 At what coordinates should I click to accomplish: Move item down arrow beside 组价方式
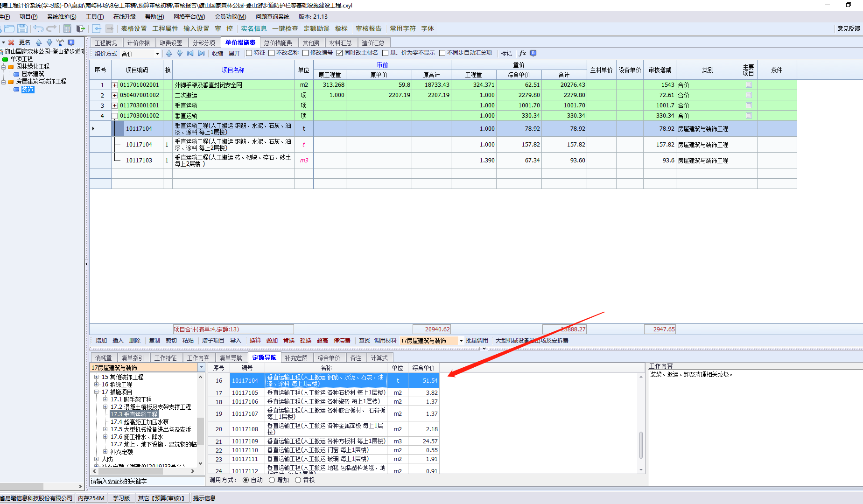click(180, 53)
